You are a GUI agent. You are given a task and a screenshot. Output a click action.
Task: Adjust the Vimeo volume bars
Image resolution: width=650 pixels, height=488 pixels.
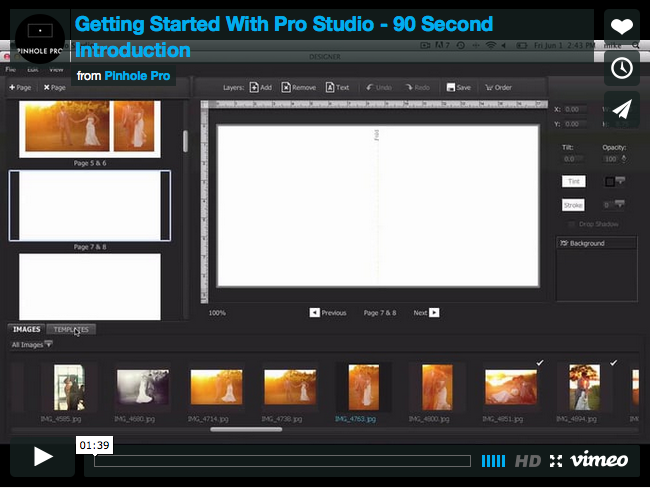[x=493, y=461]
